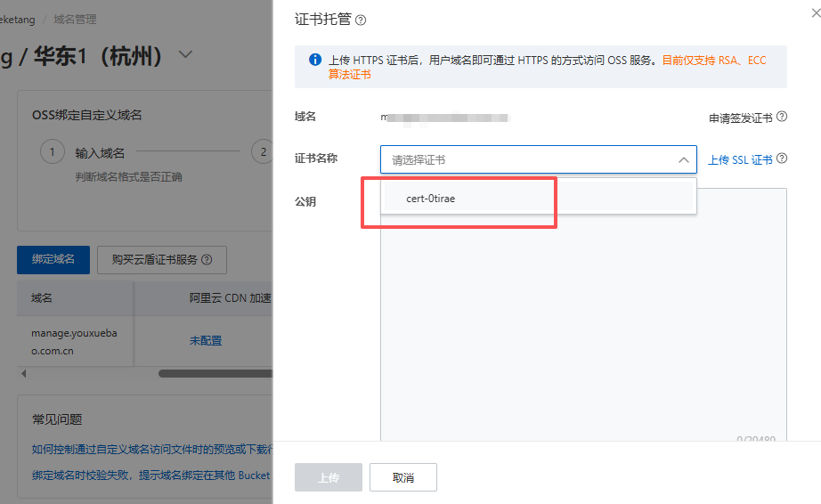Click the blue info icon in banner
The width and height of the screenshot is (821, 504).
pyautogui.click(x=314, y=61)
